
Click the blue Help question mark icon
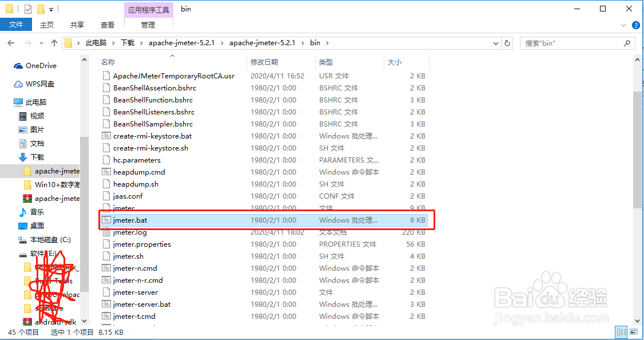point(635,25)
